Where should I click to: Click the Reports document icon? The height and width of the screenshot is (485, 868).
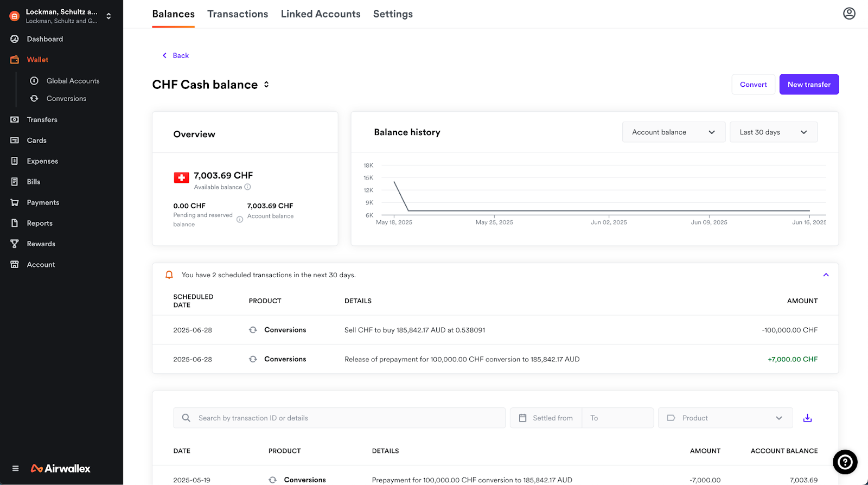pyautogui.click(x=15, y=223)
